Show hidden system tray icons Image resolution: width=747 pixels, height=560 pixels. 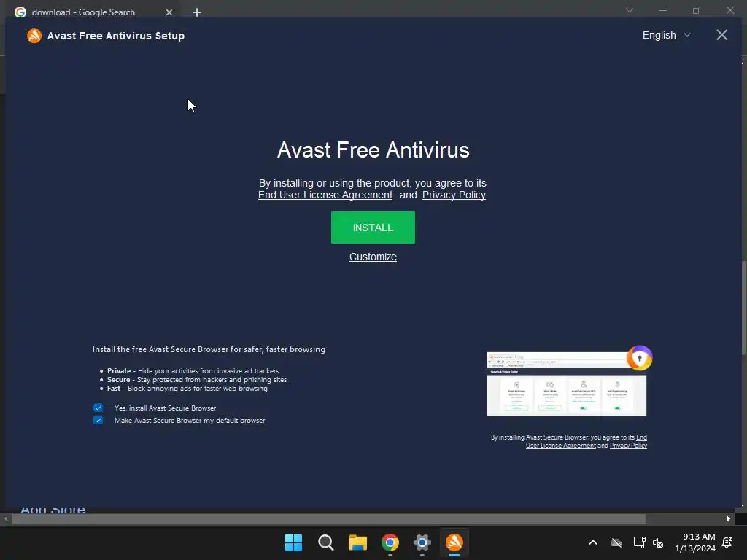click(x=593, y=542)
